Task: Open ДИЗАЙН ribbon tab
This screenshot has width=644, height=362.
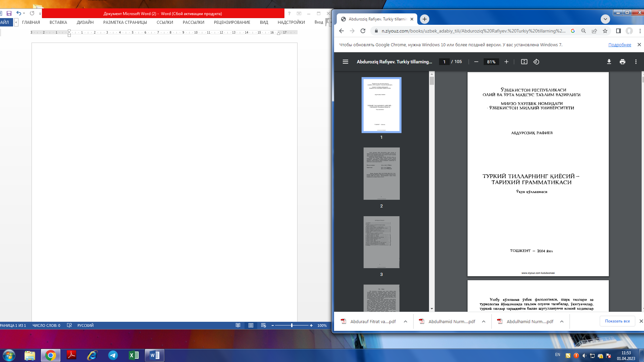Action: (85, 22)
